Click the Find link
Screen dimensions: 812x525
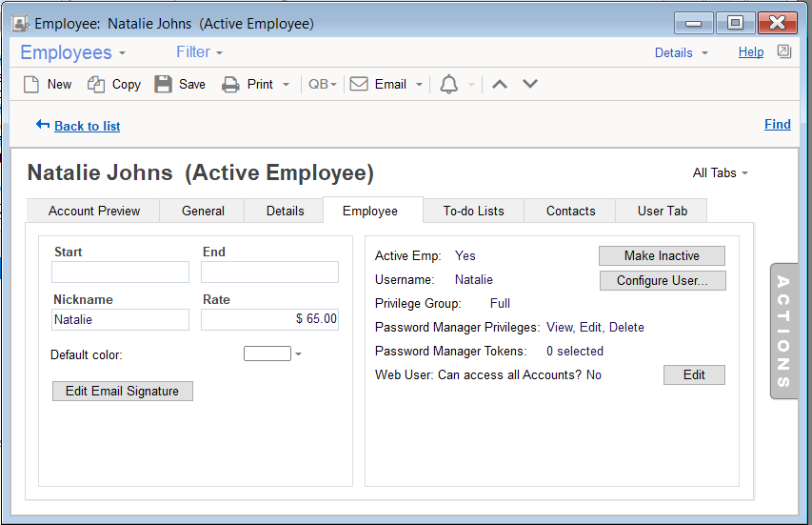(x=778, y=125)
